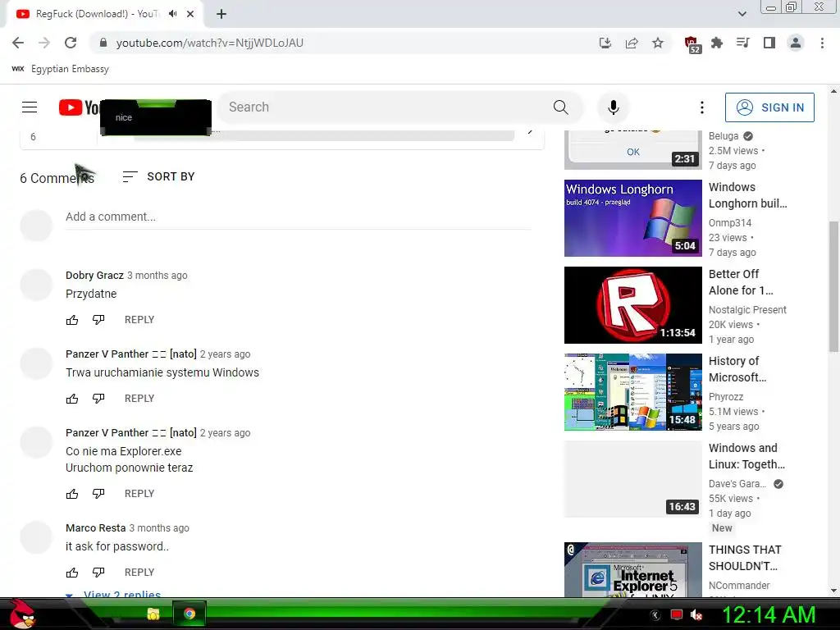Open the media controls icon

[743, 43]
